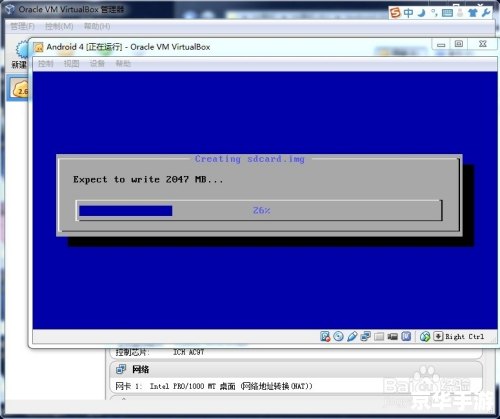Click the 'Expect to write 2047 MB...' text

tap(148, 180)
